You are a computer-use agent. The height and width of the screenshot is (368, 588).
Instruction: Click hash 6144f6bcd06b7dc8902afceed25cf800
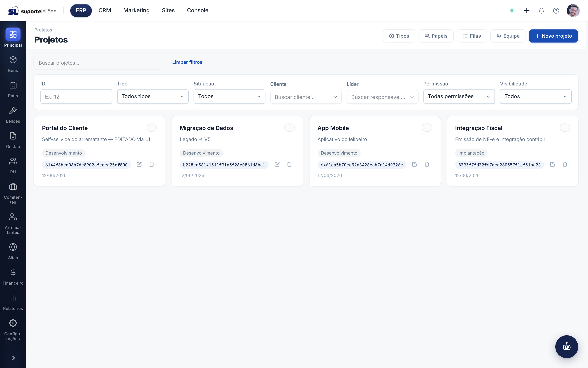coord(87,165)
